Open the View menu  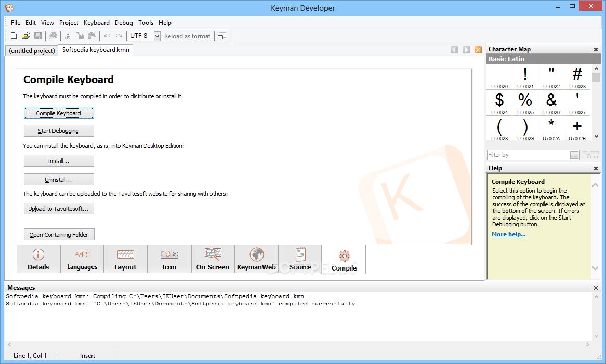coord(47,23)
